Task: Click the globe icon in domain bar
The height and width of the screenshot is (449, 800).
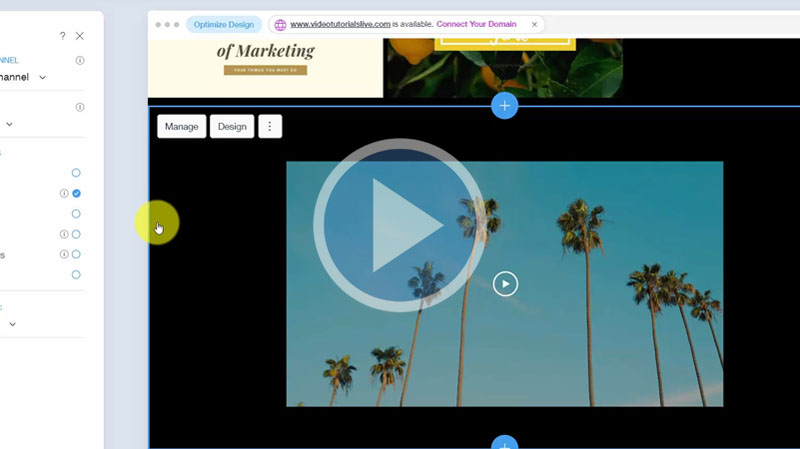Action: tap(280, 25)
